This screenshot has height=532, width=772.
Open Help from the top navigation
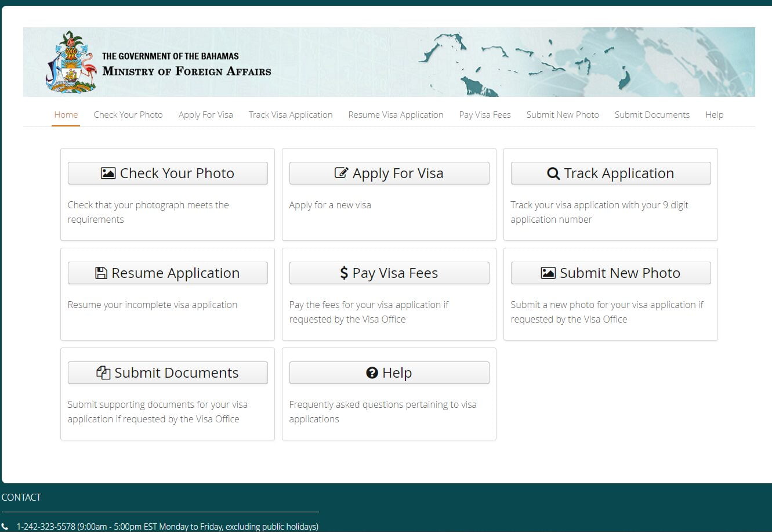[x=714, y=115]
